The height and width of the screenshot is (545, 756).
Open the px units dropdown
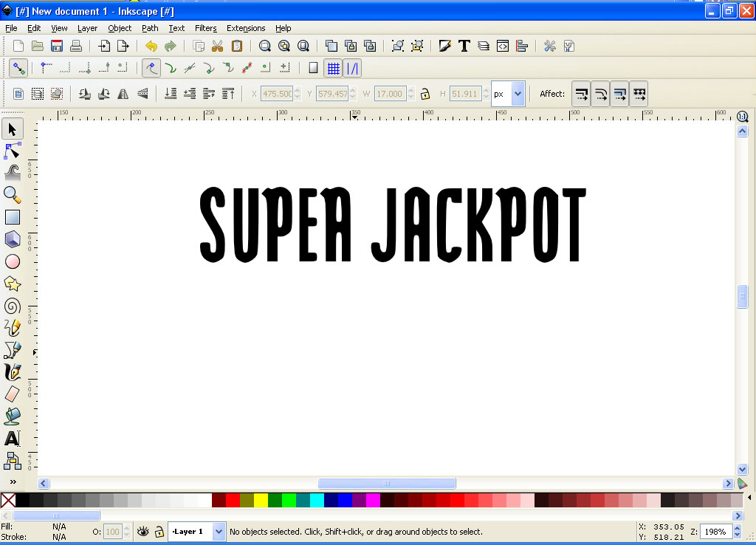[518, 94]
